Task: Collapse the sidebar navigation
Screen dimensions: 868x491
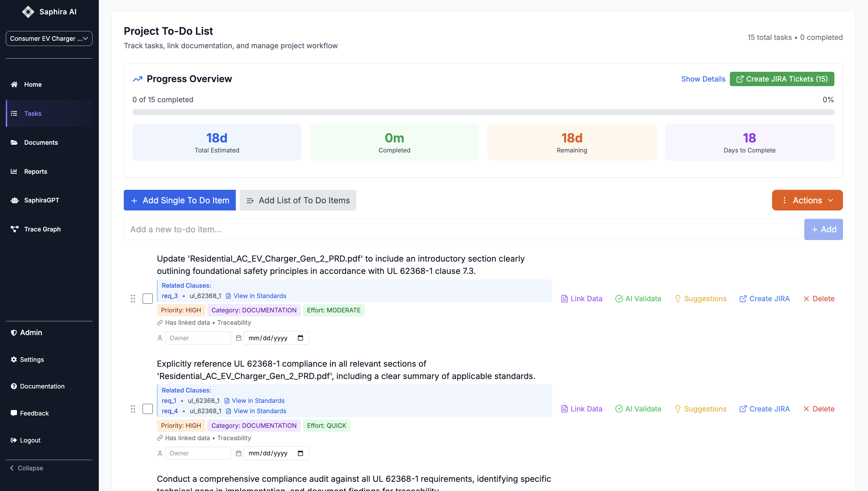Action: point(27,468)
